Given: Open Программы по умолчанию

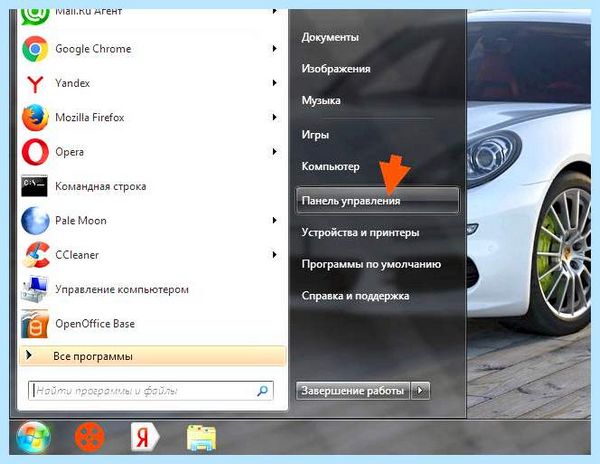Looking at the screenshot, I should [371, 264].
